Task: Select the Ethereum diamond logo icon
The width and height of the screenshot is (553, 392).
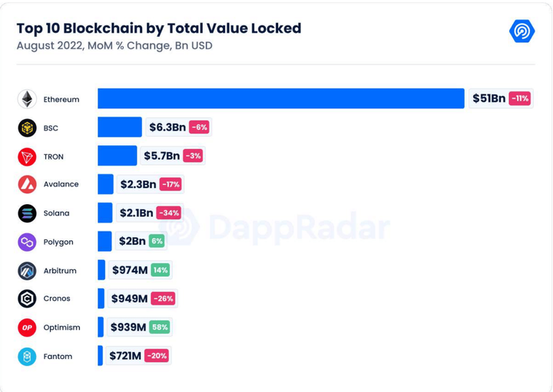Action: (27, 99)
